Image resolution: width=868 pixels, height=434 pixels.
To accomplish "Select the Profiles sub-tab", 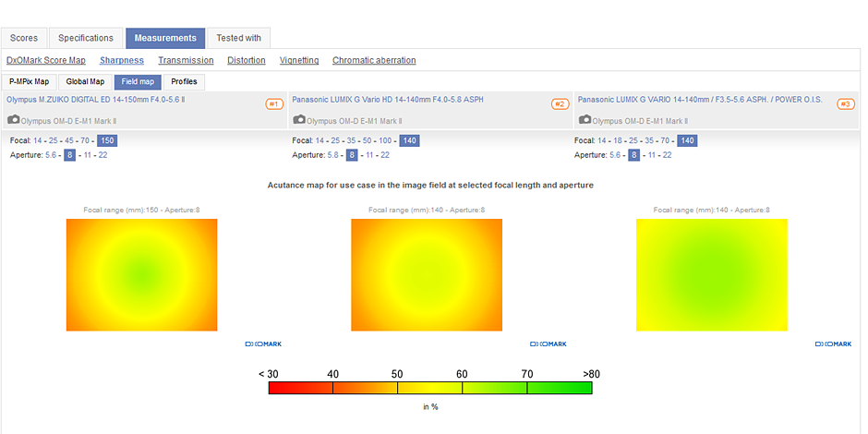I will pyautogui.click(x=184, y=81).
